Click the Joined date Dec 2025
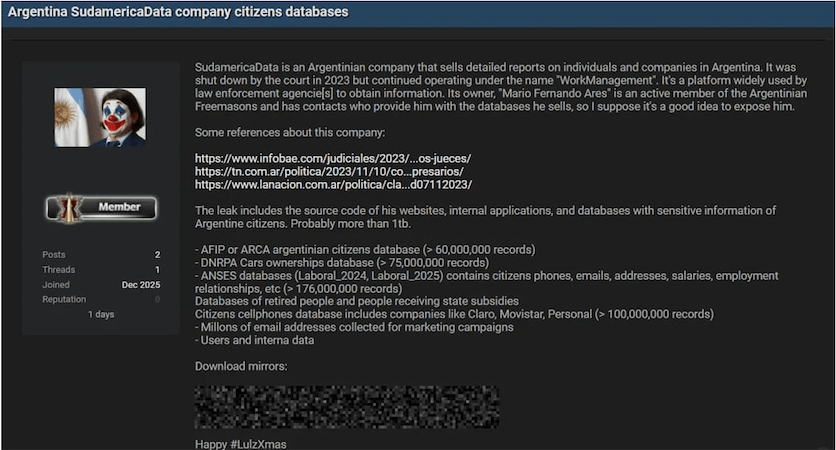 pyautogui.click(x=141, y=285)
